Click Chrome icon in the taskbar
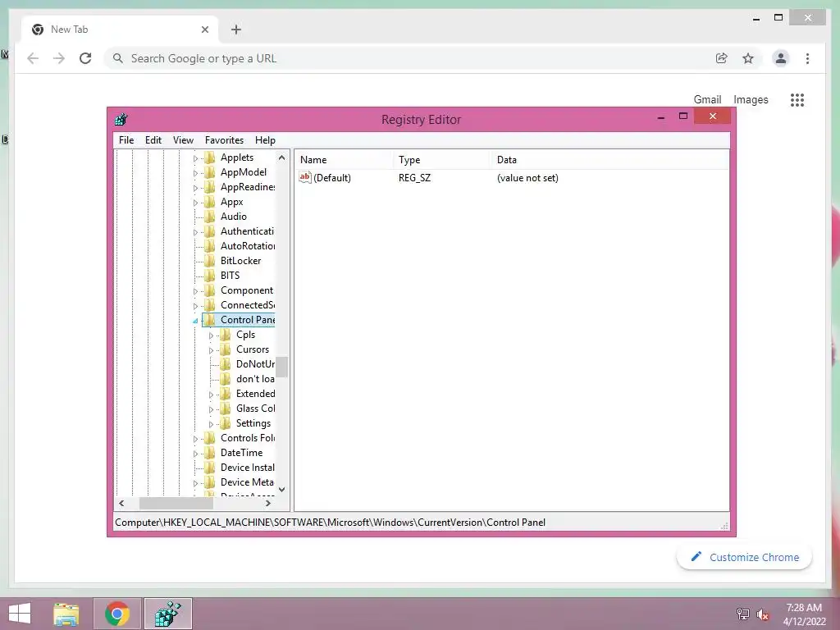Viewport: 840px width, 630px height. click(117, 614)
